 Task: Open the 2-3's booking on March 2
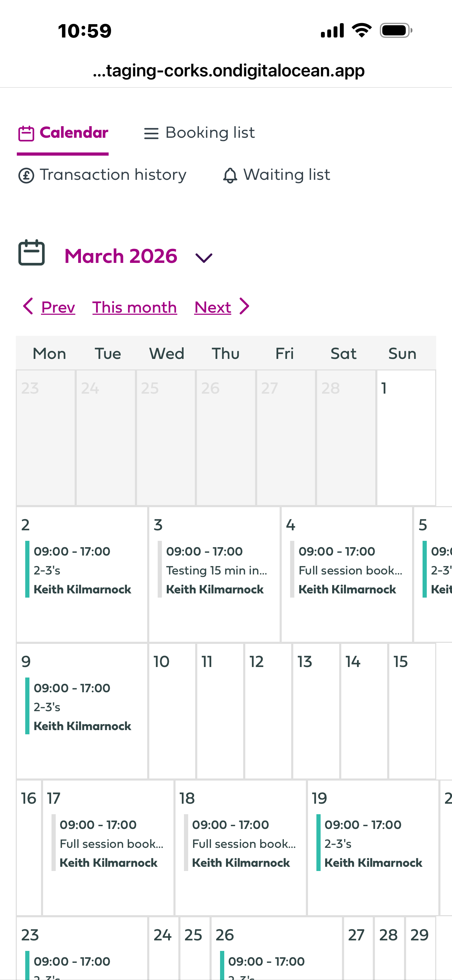pyautogui.click(x=82, y=570)
